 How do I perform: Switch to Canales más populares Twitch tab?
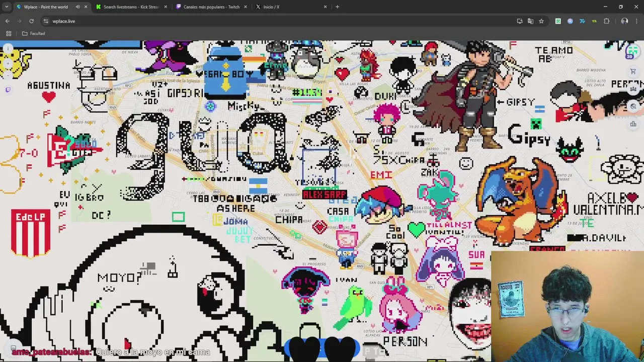pyautogui.click(x=211, y=7)
